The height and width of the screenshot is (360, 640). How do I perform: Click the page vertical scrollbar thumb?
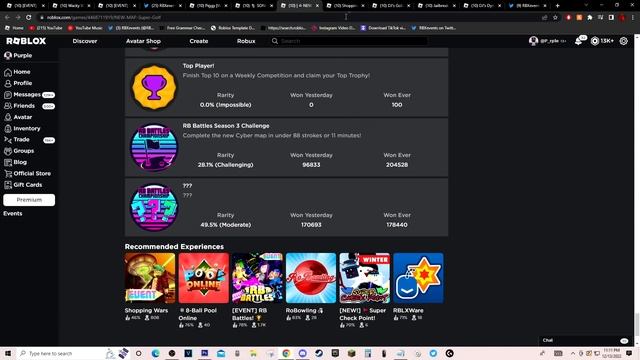pos(636,324)
